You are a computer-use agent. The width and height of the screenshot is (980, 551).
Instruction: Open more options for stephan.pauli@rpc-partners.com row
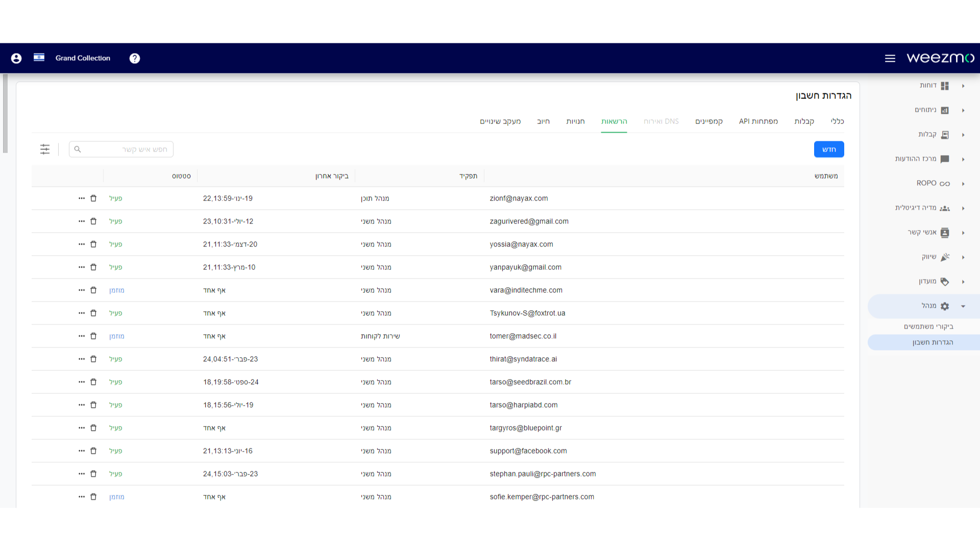[82, 473]
